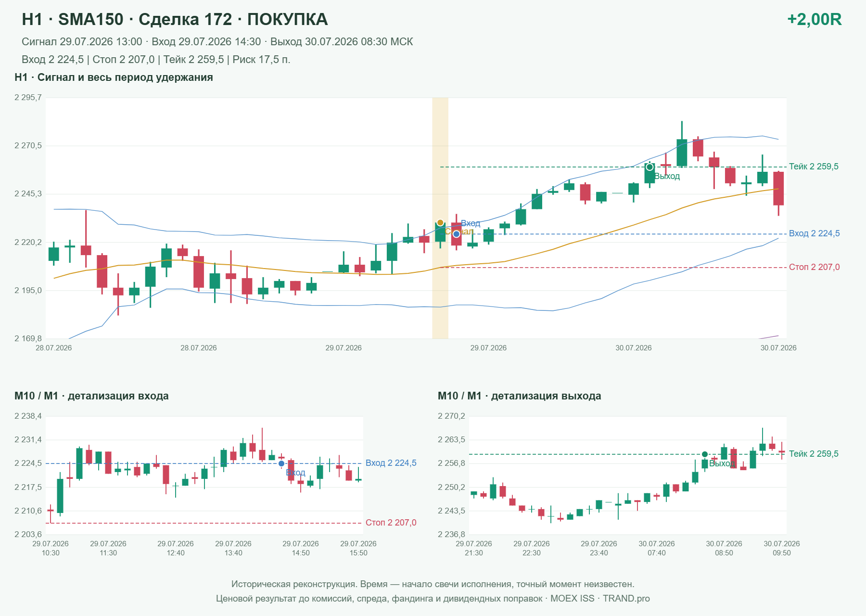
Task: Click the 'Тейк 2 259,5' label in exit detail chart
Action: [814, 454]
